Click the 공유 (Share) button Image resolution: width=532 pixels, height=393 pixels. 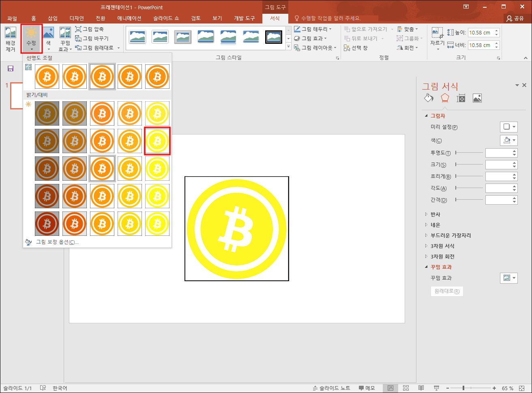click(515, 18)
